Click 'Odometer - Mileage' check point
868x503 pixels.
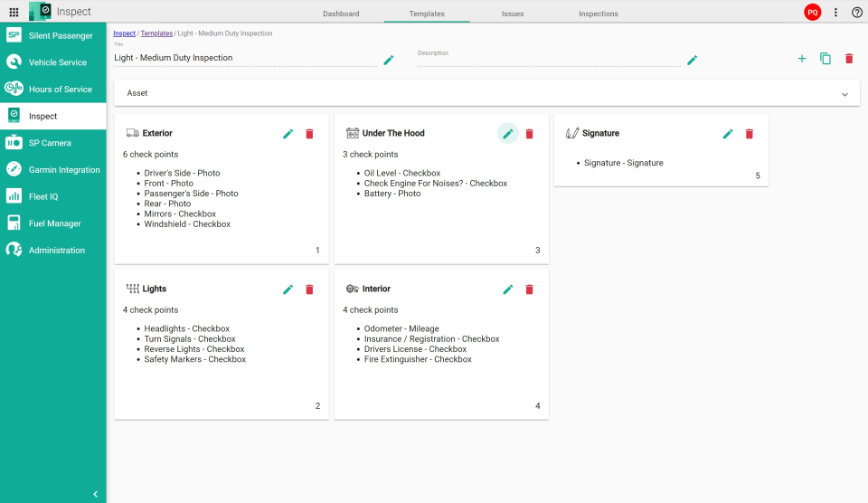point(401,328)
